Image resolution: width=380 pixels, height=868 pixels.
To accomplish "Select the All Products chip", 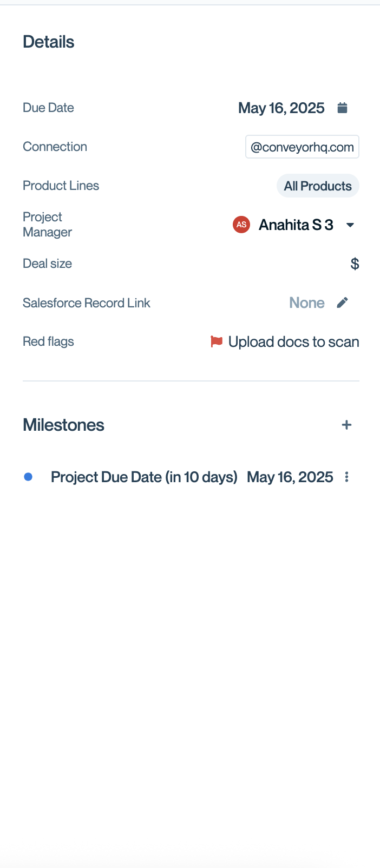I will (318, 186).
